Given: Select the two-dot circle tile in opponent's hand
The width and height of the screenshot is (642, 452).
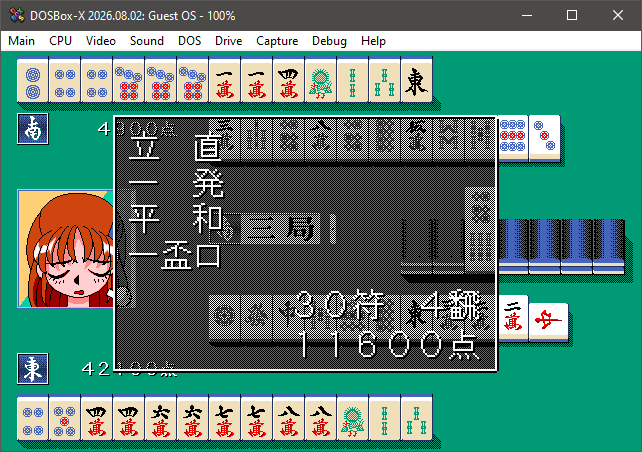Looking at the screenshot, I should coord(33,80).
